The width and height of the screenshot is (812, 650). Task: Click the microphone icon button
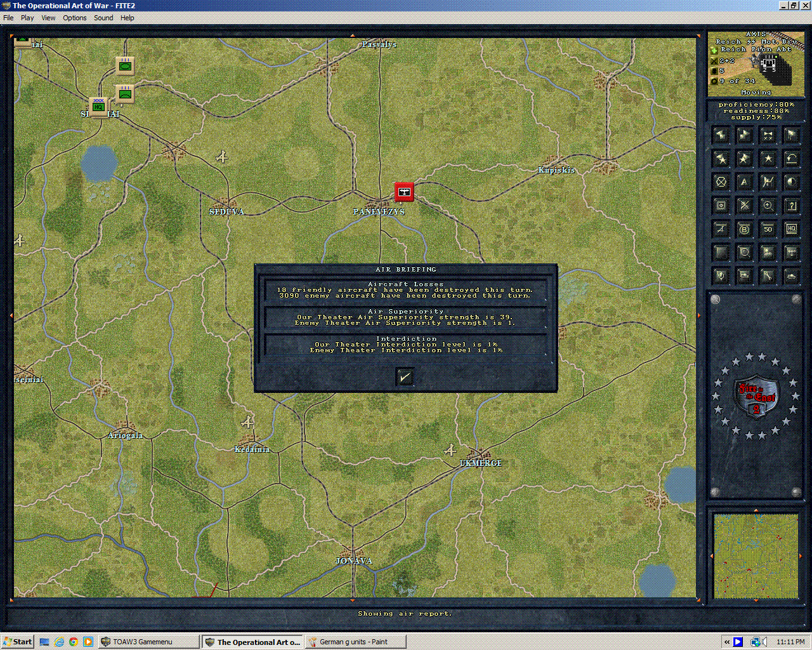pos(721,276)
